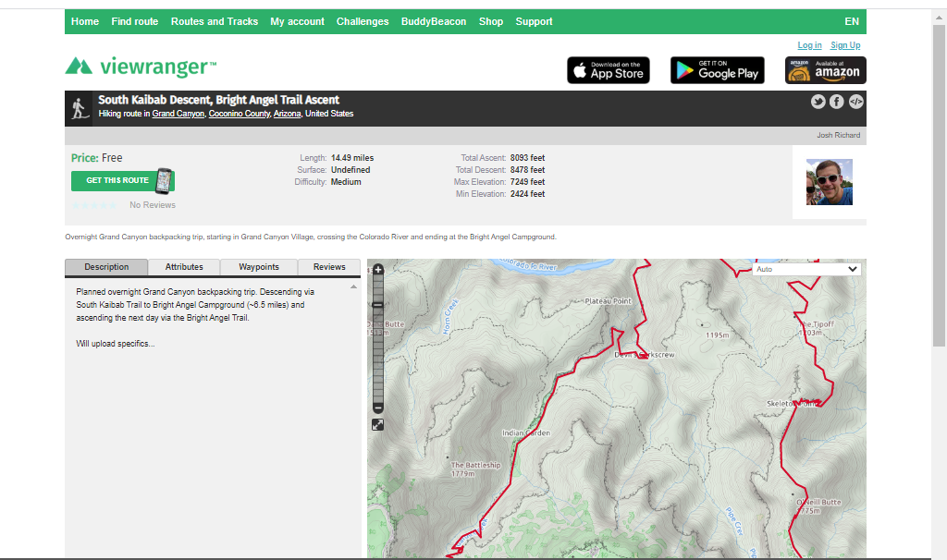Click the 8478 feet descent value
Viewport: 947px width, 560px height.
[x=527, y=170]
